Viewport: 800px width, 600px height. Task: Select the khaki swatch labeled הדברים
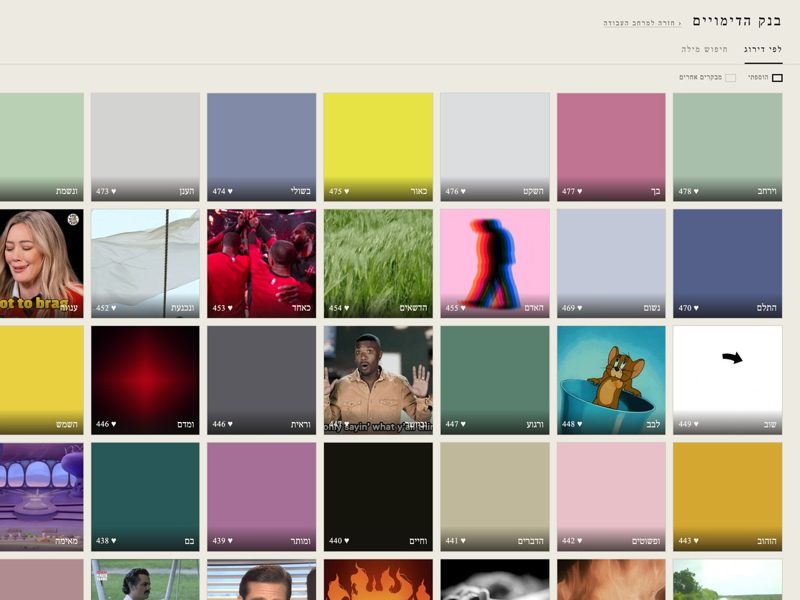(x=494, y=496)
